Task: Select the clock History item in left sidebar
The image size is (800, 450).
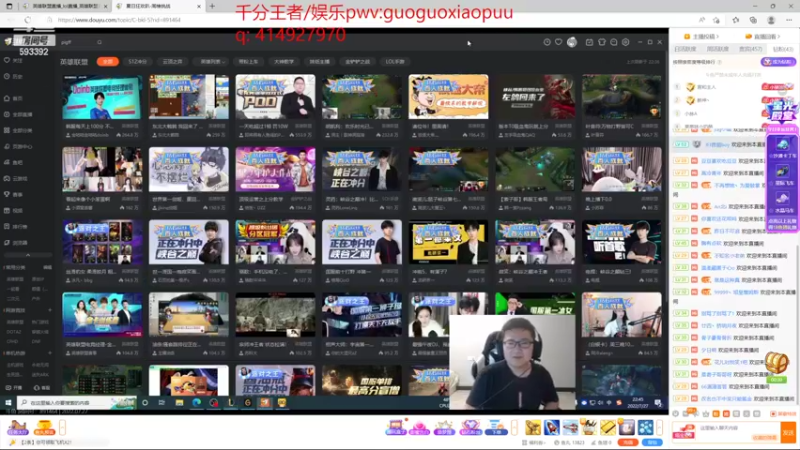Action: [14, 77]
